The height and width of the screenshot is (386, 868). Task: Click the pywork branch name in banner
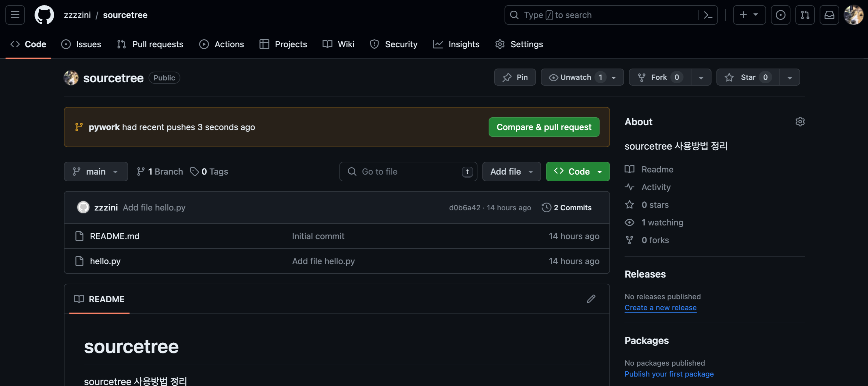point(104,127)
